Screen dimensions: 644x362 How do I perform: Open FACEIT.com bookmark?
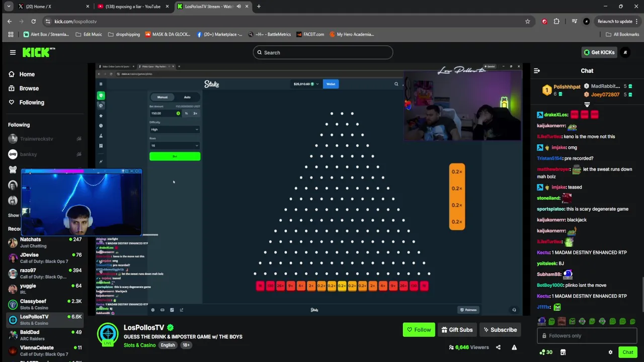pyautogui.click(x=310, y=34)
